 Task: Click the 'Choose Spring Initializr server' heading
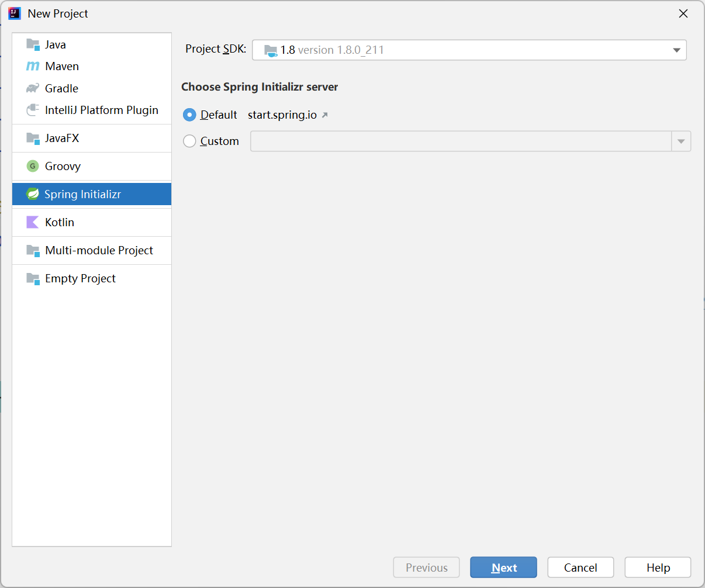tap(260, 87)
